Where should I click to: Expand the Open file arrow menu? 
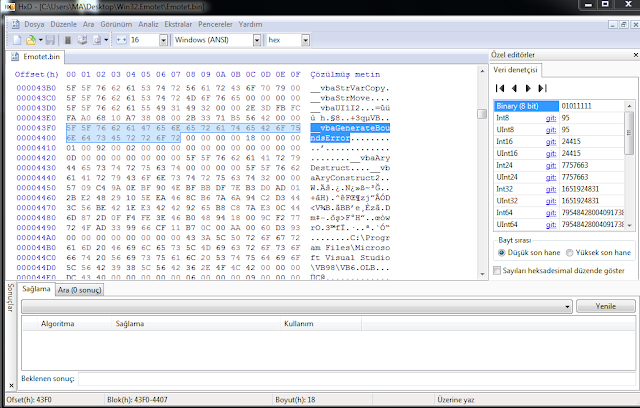click(40, 40)
